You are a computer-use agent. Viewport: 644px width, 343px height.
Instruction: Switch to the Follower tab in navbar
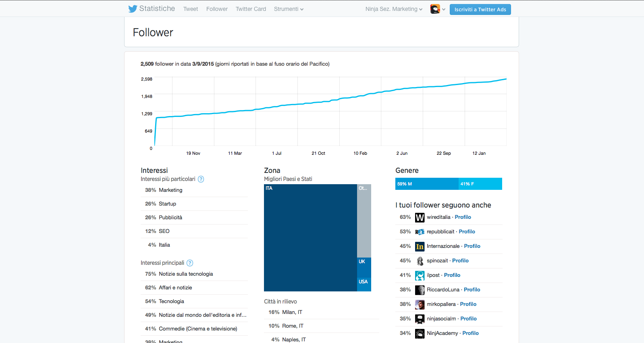pyautogui.click(x=217, y=9)
